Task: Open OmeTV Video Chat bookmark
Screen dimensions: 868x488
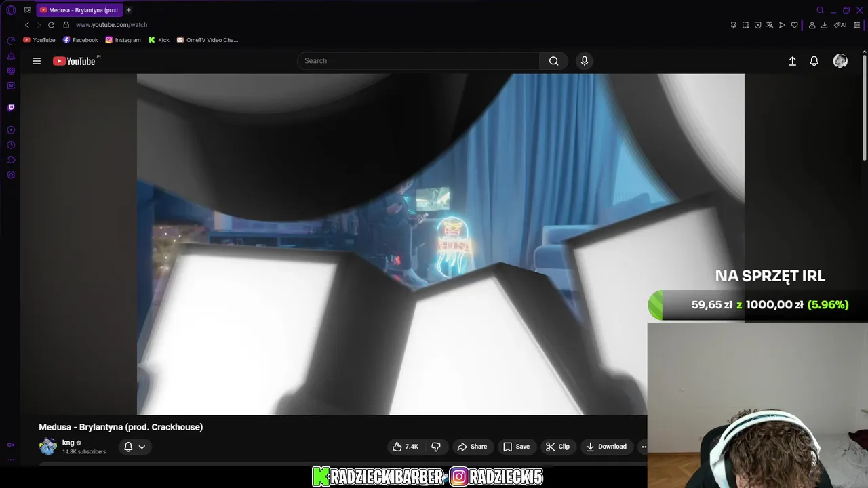Action: [208, 40]
